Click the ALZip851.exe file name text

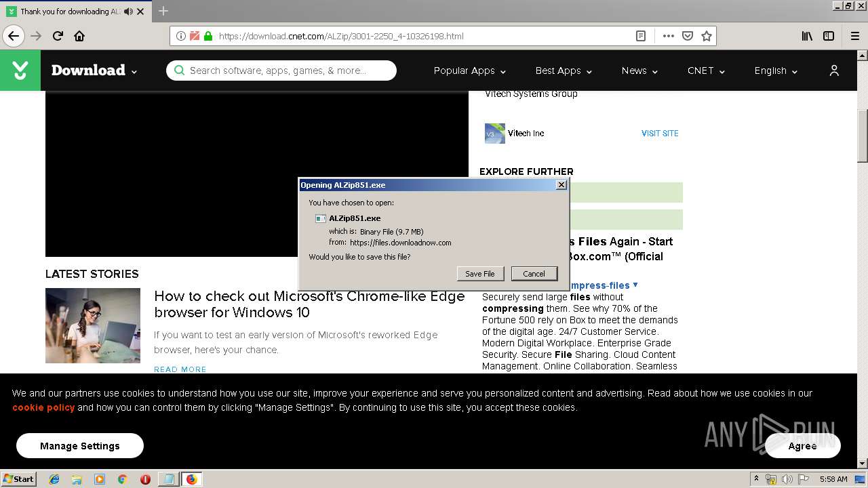pyautogui.click(x=355, y=218)
